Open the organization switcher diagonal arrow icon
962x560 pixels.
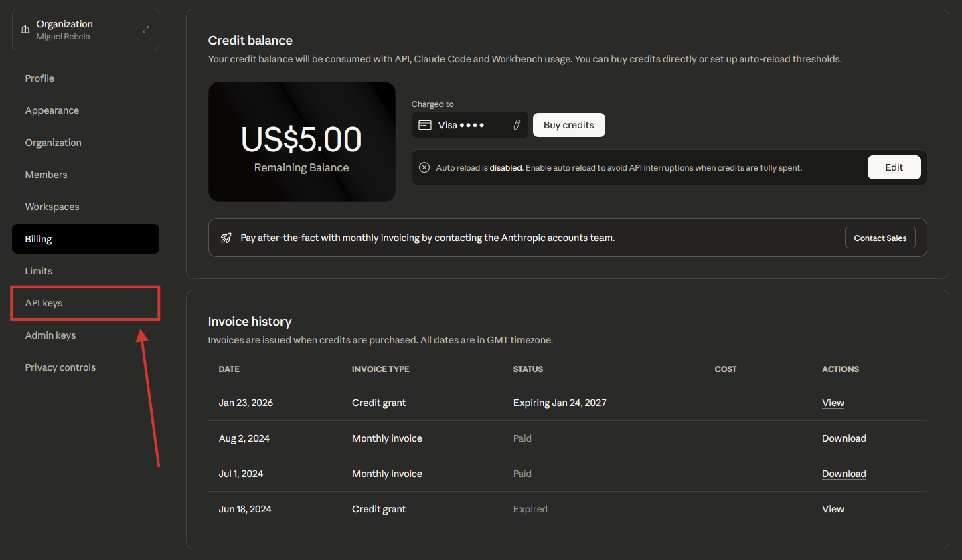(x=145, y=29)
